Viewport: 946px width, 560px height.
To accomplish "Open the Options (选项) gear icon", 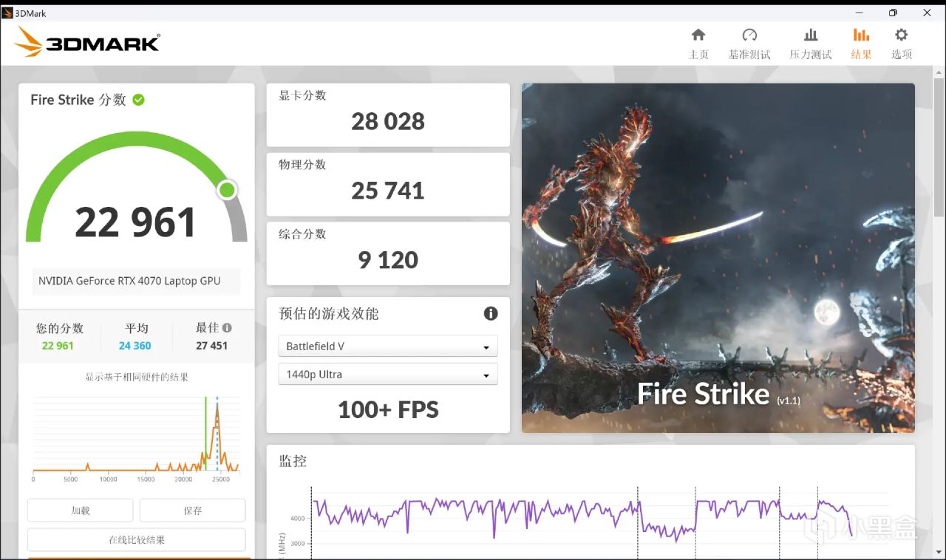I will click(x=901, y=35).
